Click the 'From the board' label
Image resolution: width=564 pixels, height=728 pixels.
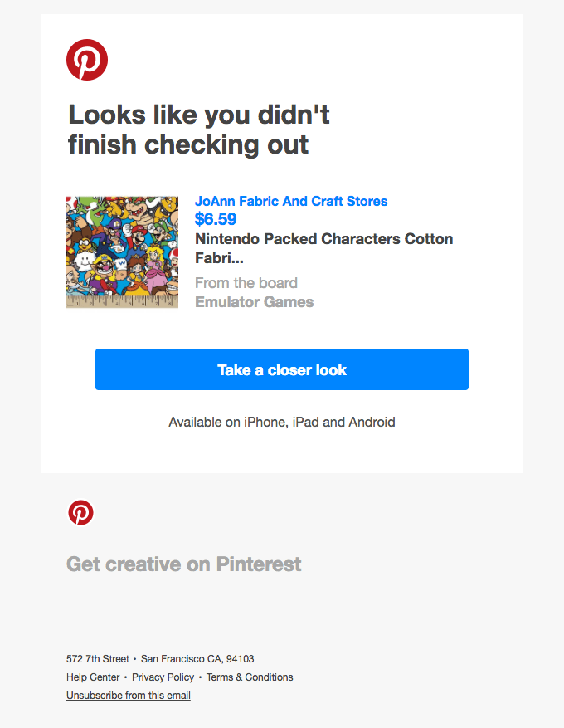(x=246, y=283)
